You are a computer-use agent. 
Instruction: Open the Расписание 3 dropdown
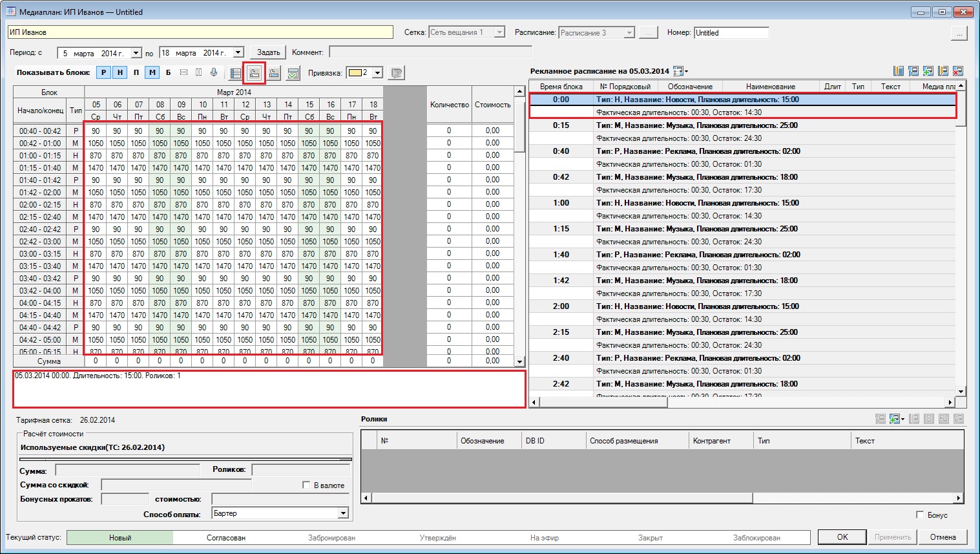tap(629, 32)
